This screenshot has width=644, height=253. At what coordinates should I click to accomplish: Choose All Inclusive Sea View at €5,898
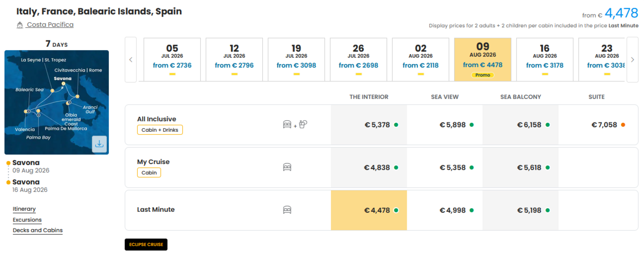click(x=445, y=125)
